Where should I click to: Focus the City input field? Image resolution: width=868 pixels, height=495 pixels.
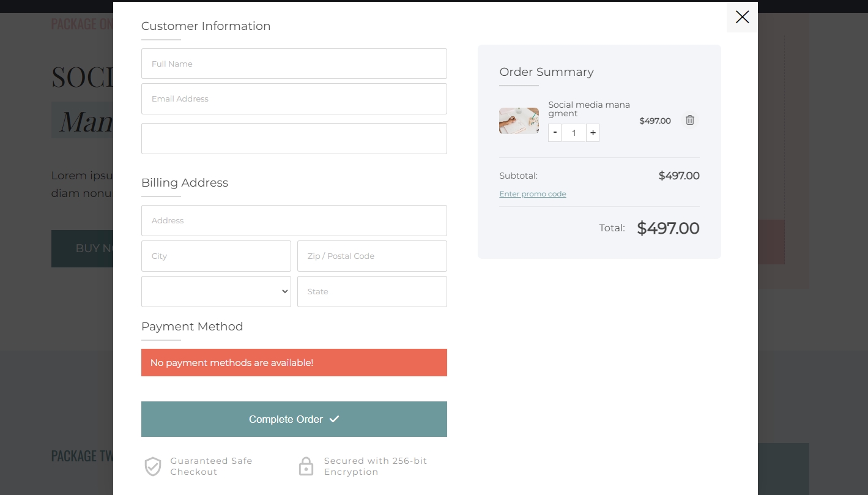(216, 256)
